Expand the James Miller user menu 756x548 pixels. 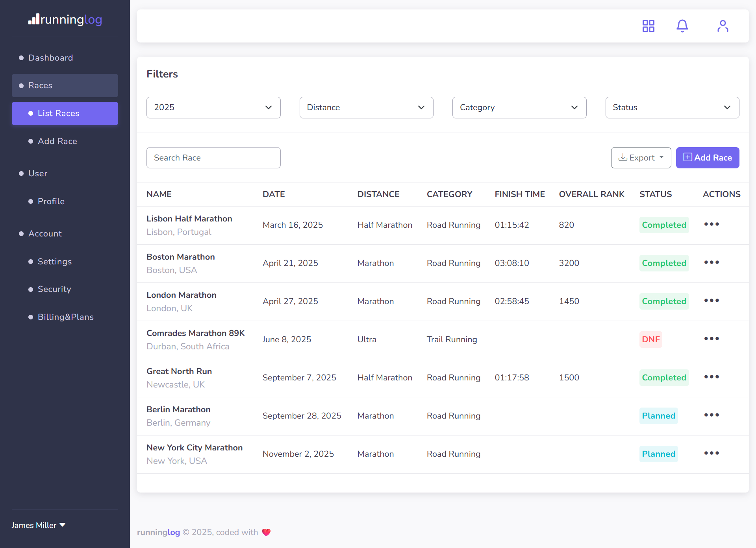click(x=38, y=525)
